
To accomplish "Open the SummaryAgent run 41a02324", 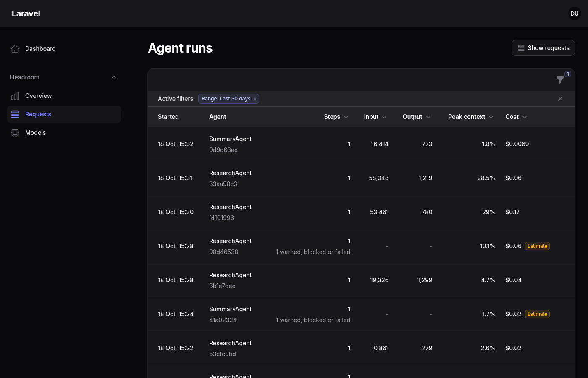I will tap(361, 314).
